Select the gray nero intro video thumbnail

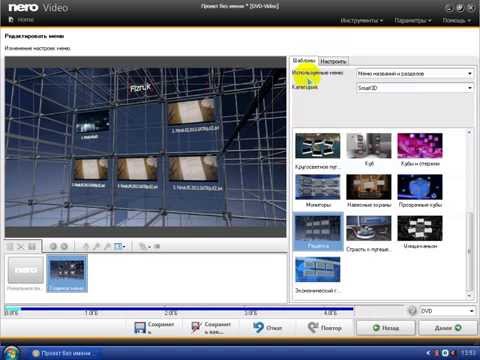click(x=26, y=270)
